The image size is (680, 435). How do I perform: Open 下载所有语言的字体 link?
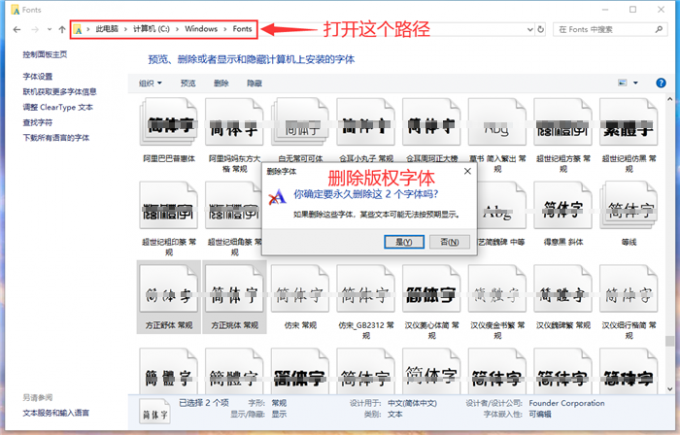[56, 138]
